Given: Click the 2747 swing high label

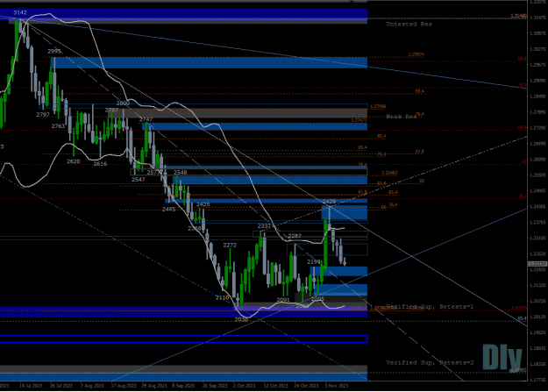Looking at the screenshot, I should click(146, 119).
